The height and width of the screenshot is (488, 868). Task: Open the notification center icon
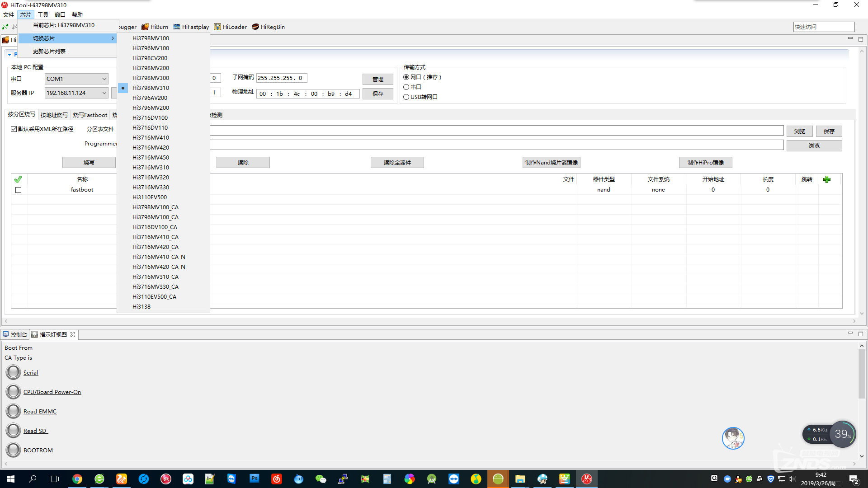coord(854,479)
